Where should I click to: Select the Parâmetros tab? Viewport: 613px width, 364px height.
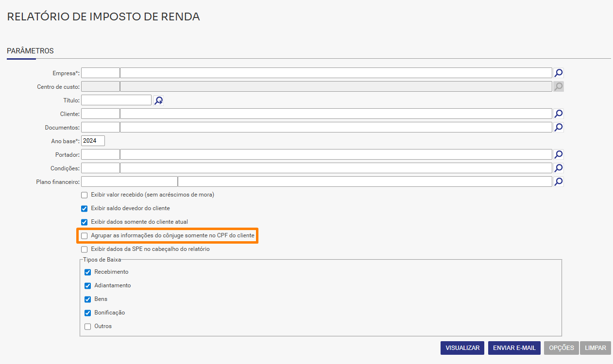point(30,51)
